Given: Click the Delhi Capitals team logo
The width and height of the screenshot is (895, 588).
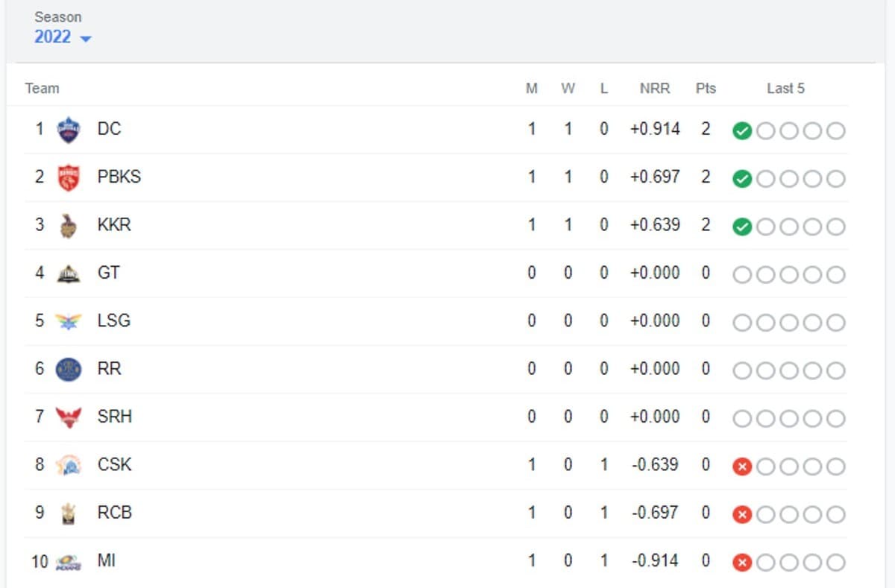Looking at the screenshot, I should pyautogui.click(x=69, y=130).
